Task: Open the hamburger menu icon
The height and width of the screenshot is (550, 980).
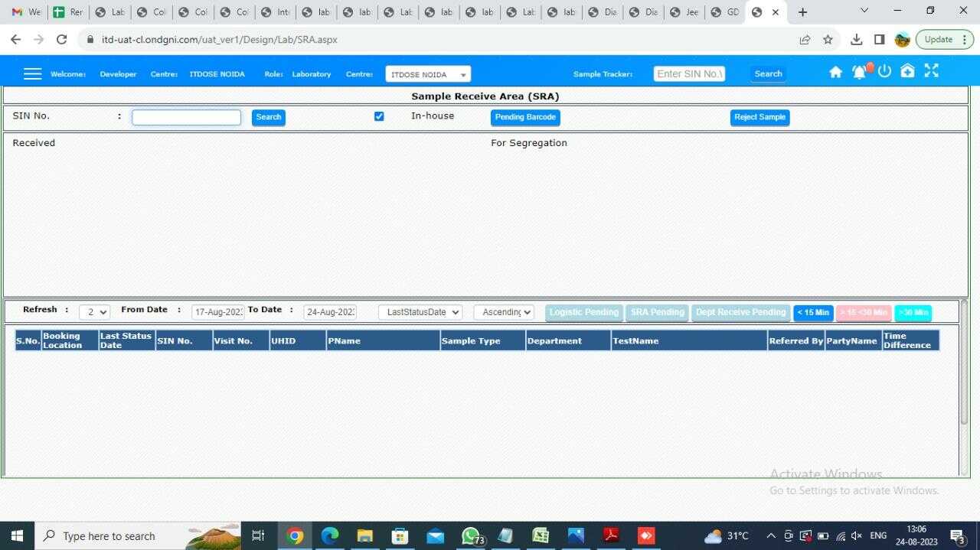Action: click(x=32, y=73)
